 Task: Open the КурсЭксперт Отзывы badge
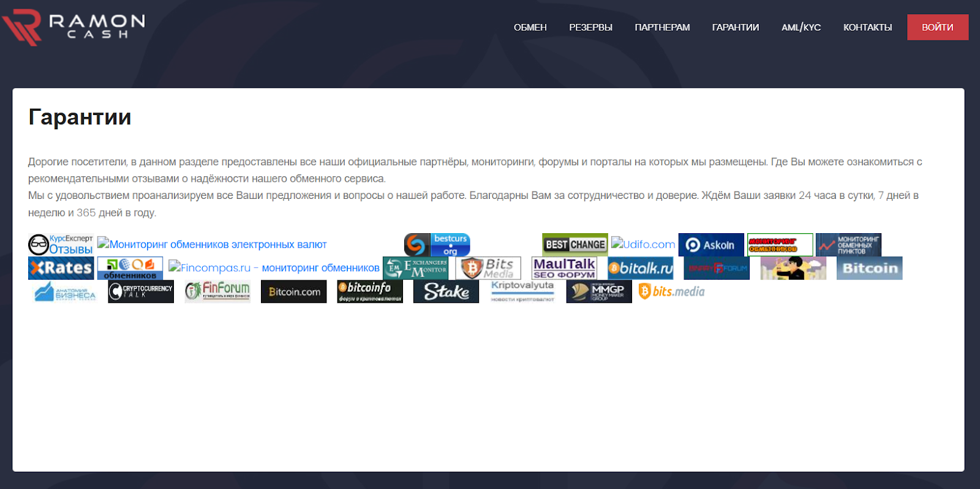pyautogui.click(x=61, y=244)
